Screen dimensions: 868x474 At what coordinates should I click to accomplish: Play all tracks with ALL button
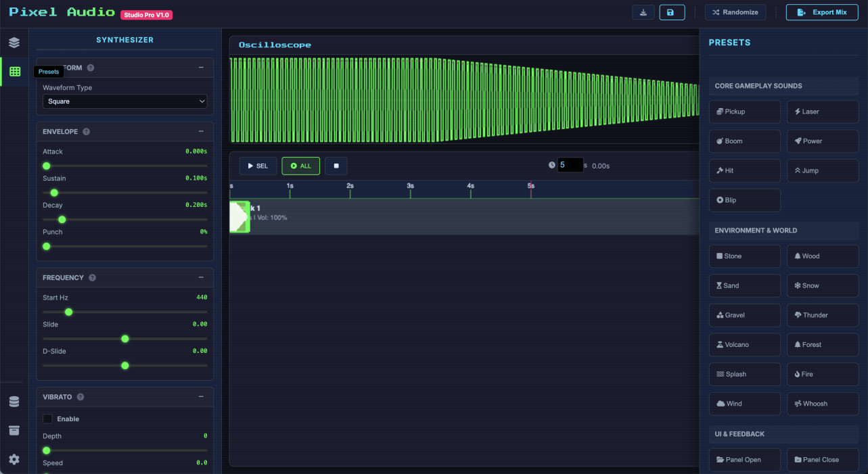pyautogui.click(x=301, y=166)
